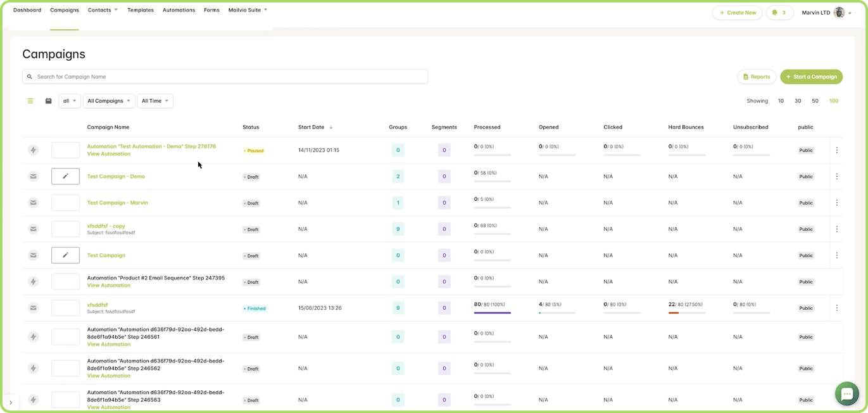This screenshot has height=413, width=868.
Task: Open View Automation link for Step 247395
Action: (109, 286)
